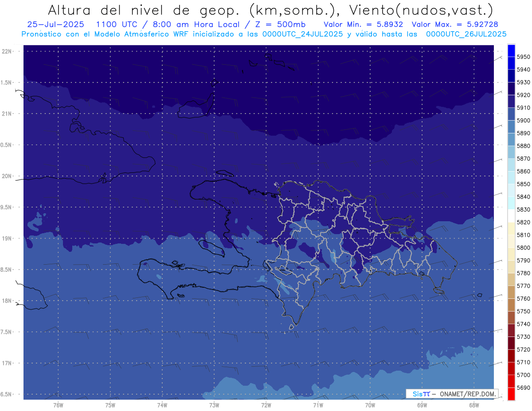The width and height of the screenshot is (532, 411).
Task: Click the "73W" longitude label
Action: [x=214, y=405]
